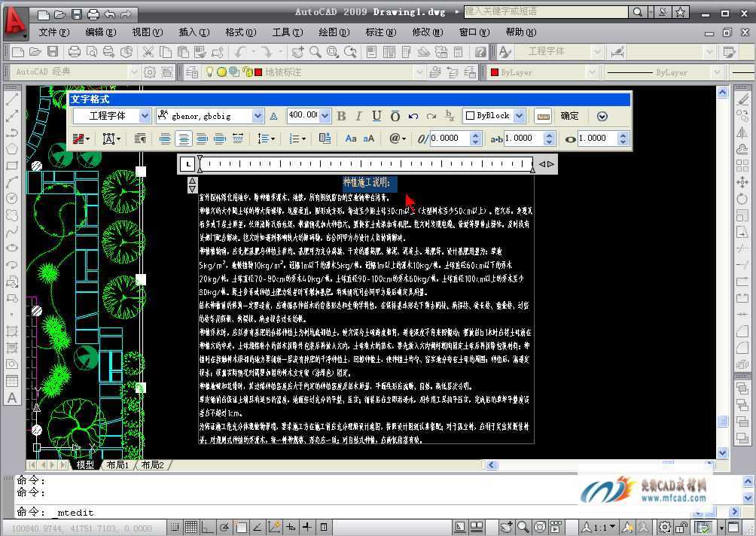756x536 pixels.
Task: Click the oblique angle input field
Action: tap(450, 139)
